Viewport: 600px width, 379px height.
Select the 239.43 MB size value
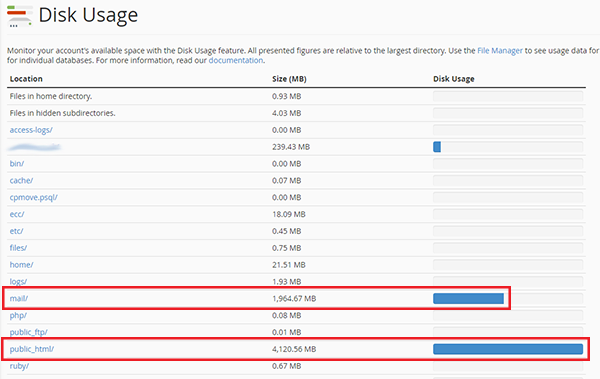pos(291,147)
